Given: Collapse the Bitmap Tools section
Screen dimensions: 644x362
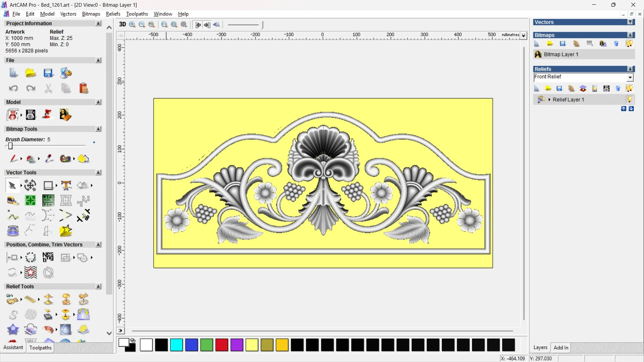Looking at the screenshot, I should [98, 129].
